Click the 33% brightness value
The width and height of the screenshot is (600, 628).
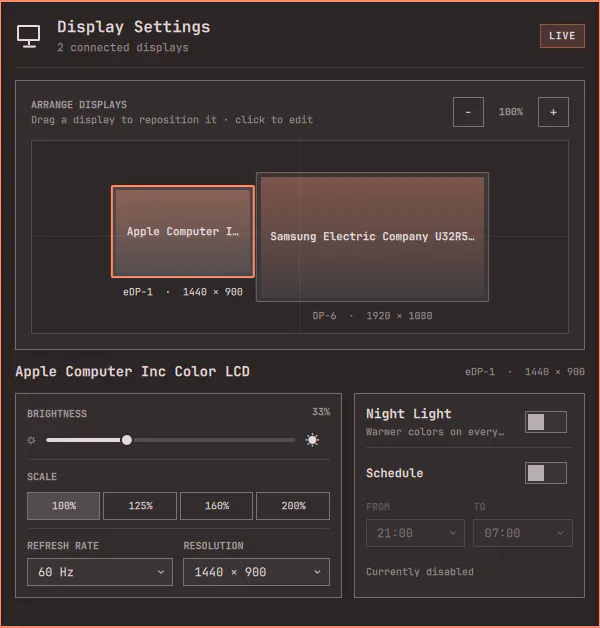click(x=321, y=412)
